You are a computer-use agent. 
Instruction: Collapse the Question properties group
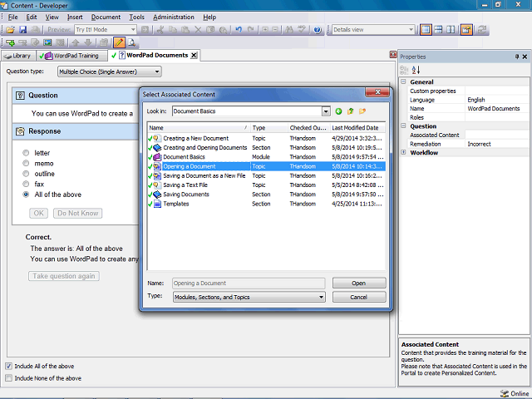(x=403, y=126)
